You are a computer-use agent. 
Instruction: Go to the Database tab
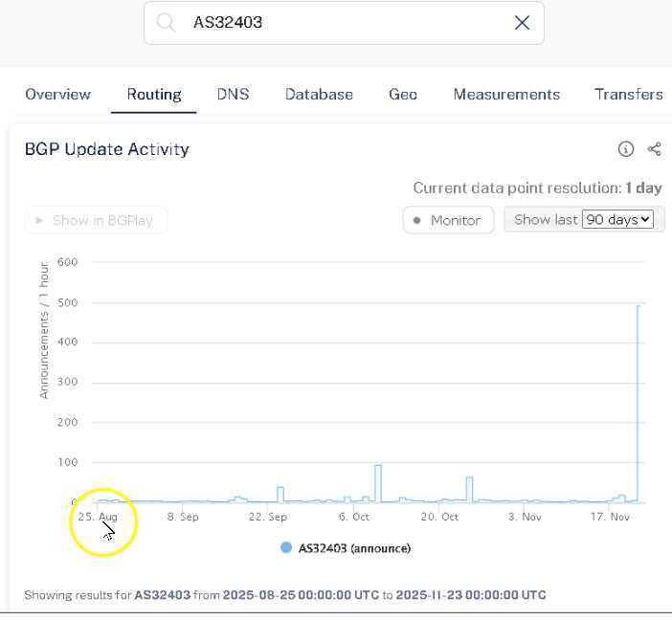coord(319,95)
